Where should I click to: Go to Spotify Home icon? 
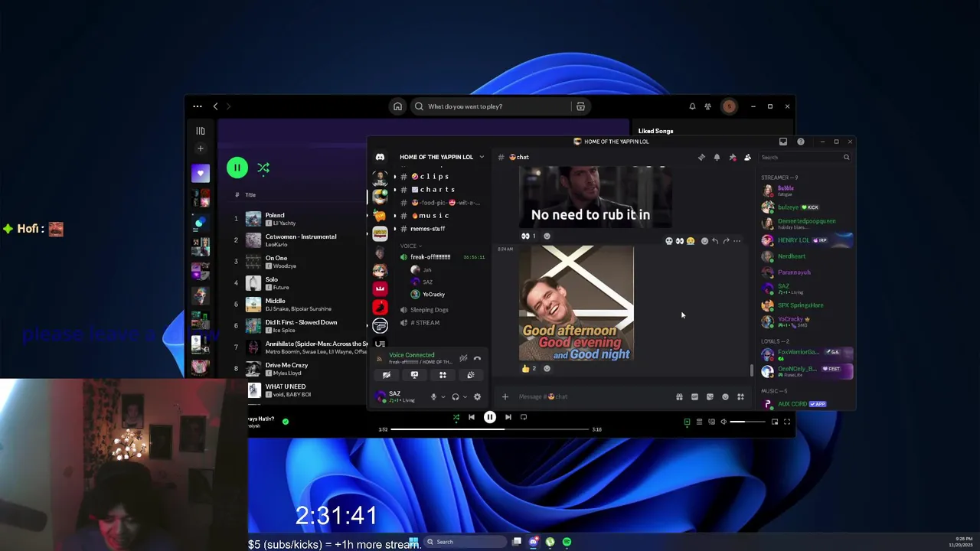(397, 106)
